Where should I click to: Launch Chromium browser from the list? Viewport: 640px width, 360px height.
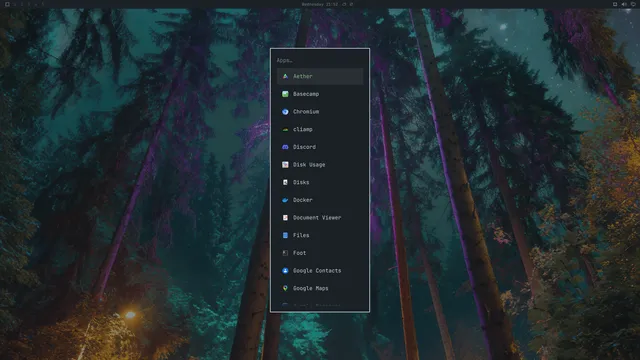320,111
